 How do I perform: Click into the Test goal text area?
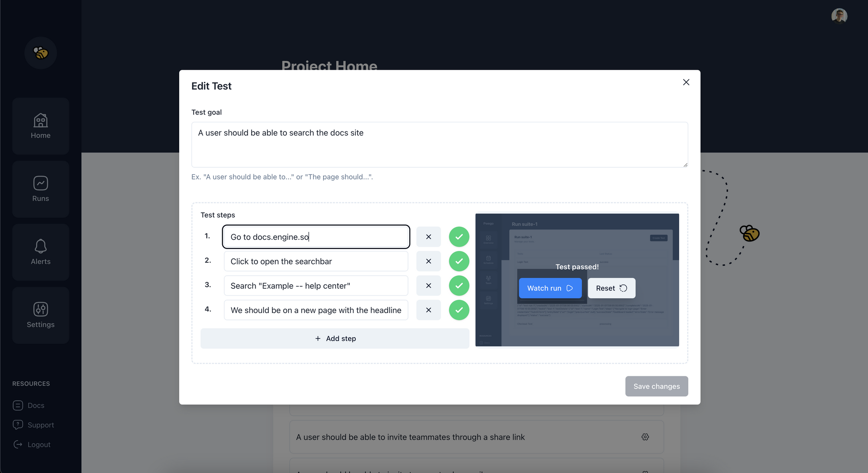pos(439,145)
